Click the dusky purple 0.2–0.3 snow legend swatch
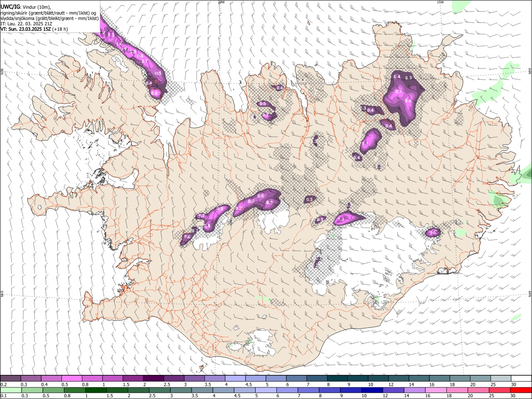The height and width of the screenshot is (399, 532). [x=11, y=378]
